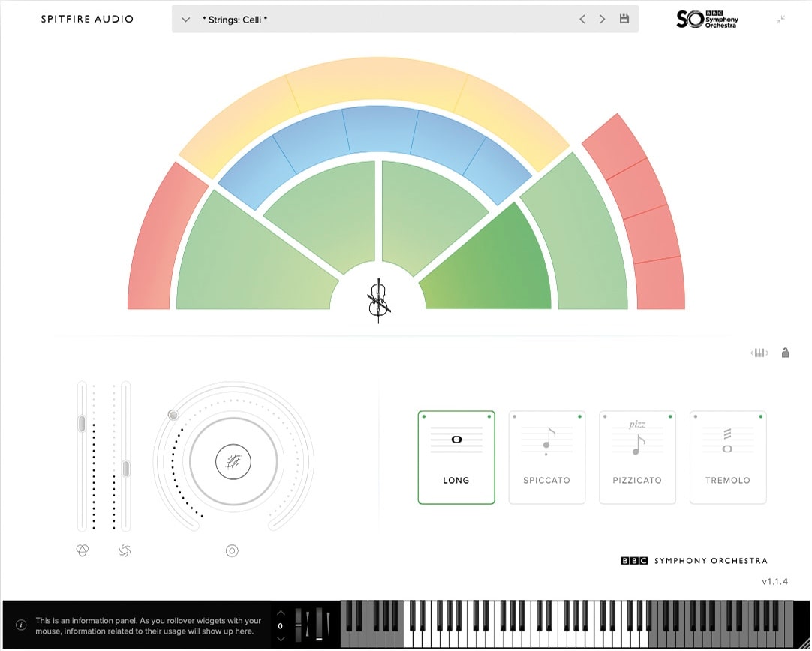Viewport: 812px width, 651px height.
Task: Select the PIZZICATO articulation
Action: pyautogui.click(x=637, y=456)
